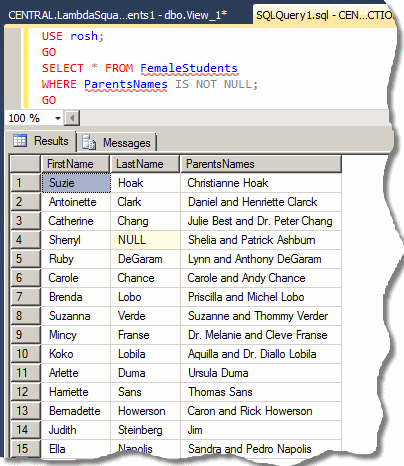Click the Koko cell
The width and height of the screenshot is (404, 466).
[76, 354]
